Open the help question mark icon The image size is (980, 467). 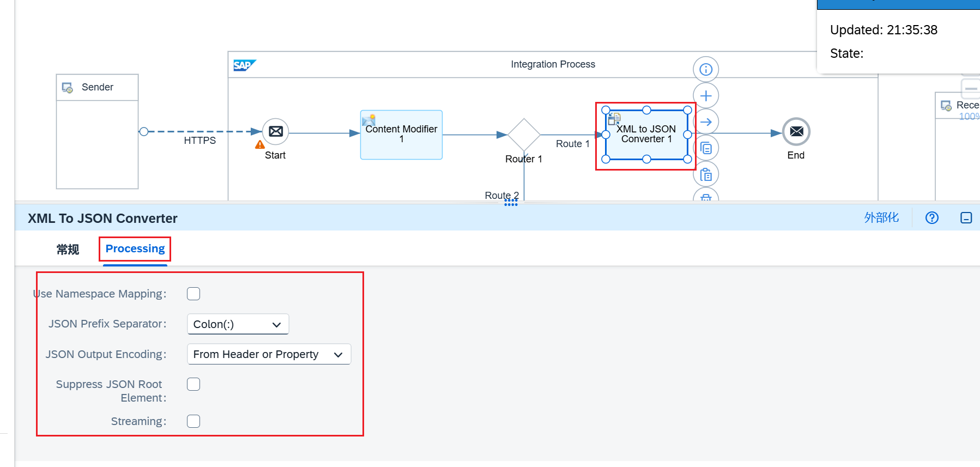tap(931, 218)
